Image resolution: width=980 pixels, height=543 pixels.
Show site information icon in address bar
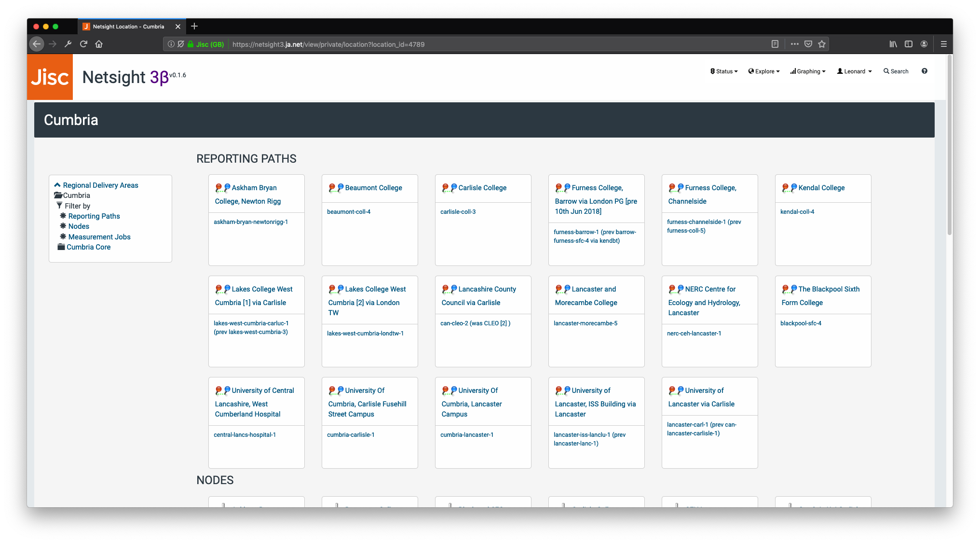[171, 44]
